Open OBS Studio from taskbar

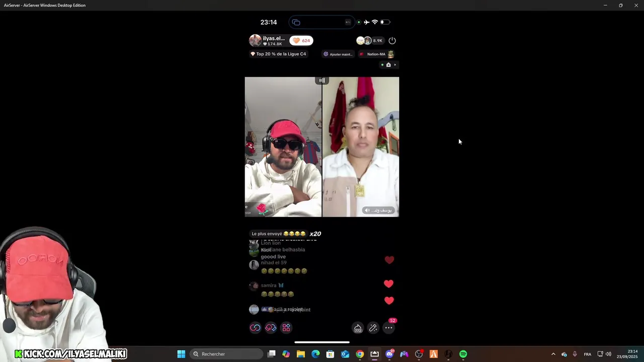pyautogui.click(x=419, y=354)
